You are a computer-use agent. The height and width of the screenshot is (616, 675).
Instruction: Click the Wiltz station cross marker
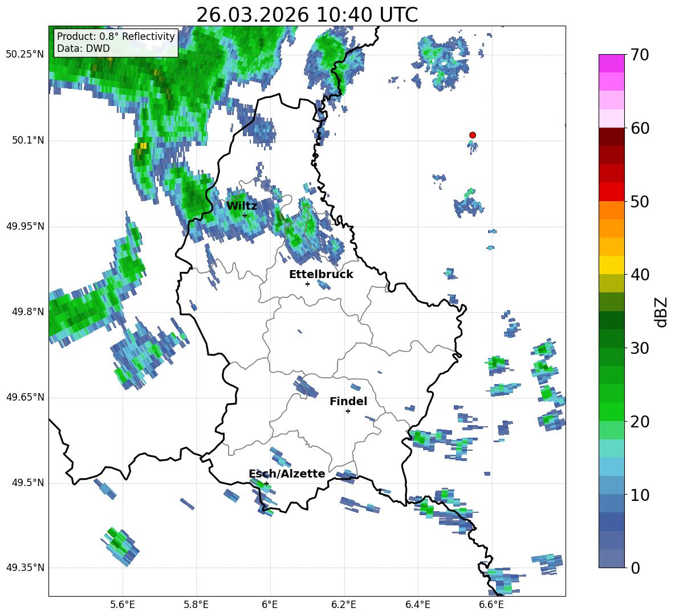point(245,215)
